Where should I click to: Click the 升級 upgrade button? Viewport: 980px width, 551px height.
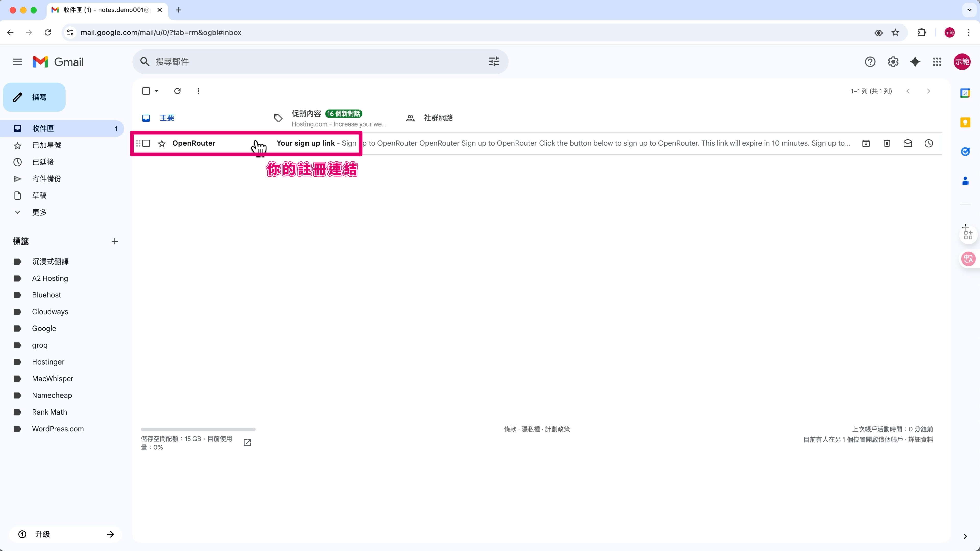pyautogui.click(x=65, y=534)
